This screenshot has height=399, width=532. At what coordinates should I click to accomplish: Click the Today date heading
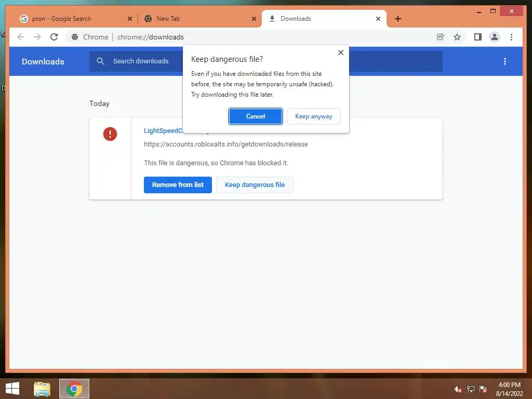(99, 103)
